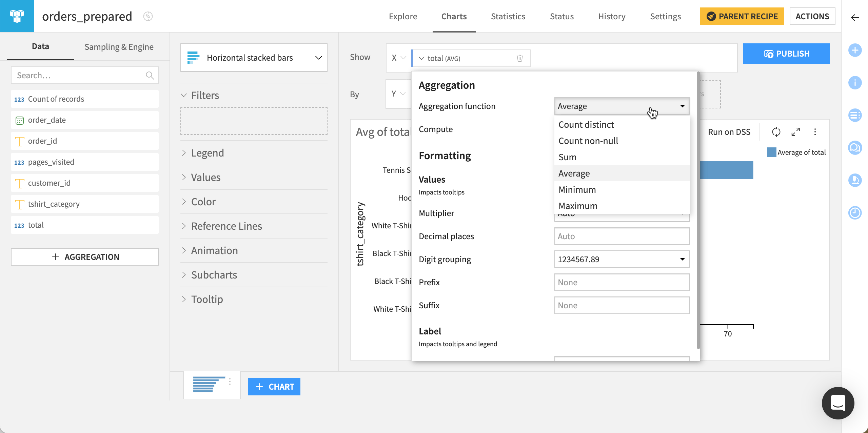The image size is (868, 433).
Task: Open the Aggregation function dropdown
Action: 622,106
